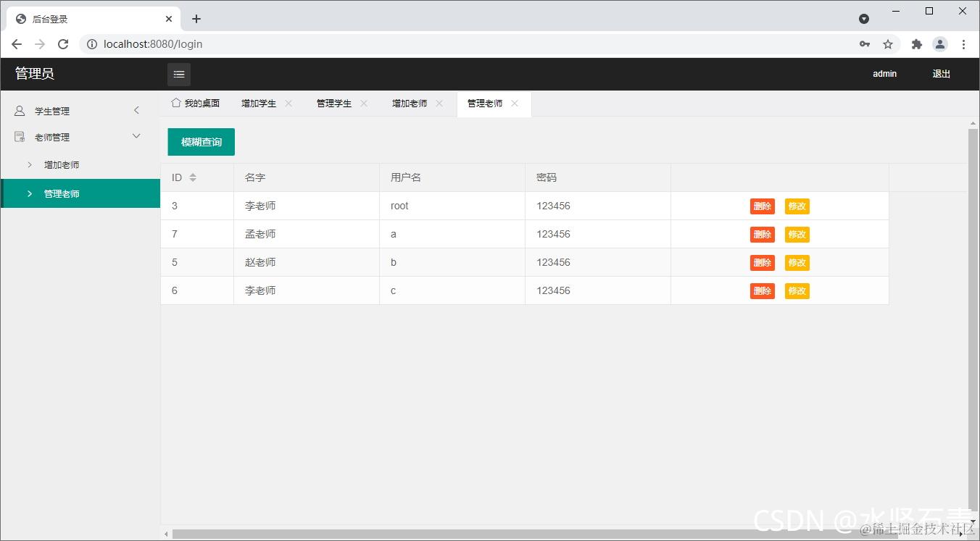Click the 名字 column header
The height and width of the screenshot is (541, 980).
(x=307, y=177)
